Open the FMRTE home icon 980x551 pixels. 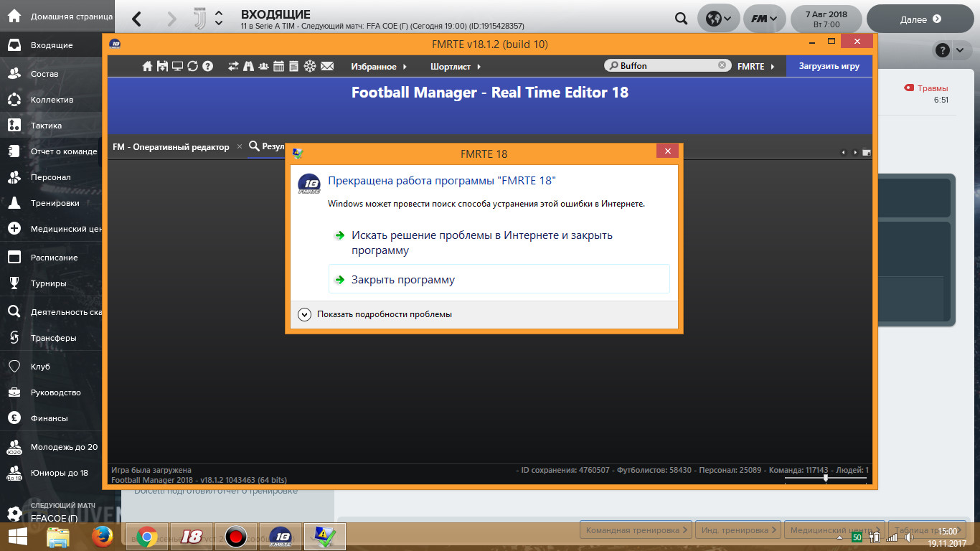[x=147, y=66]
